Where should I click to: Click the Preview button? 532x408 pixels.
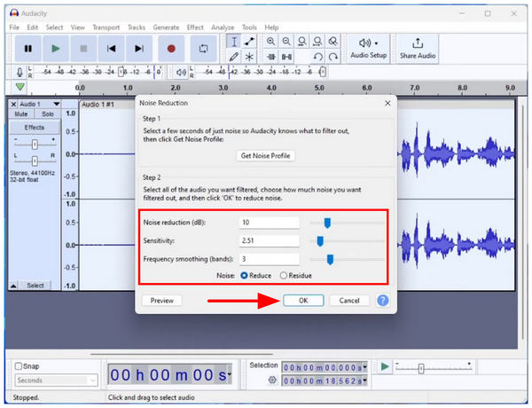pos(162,301)
